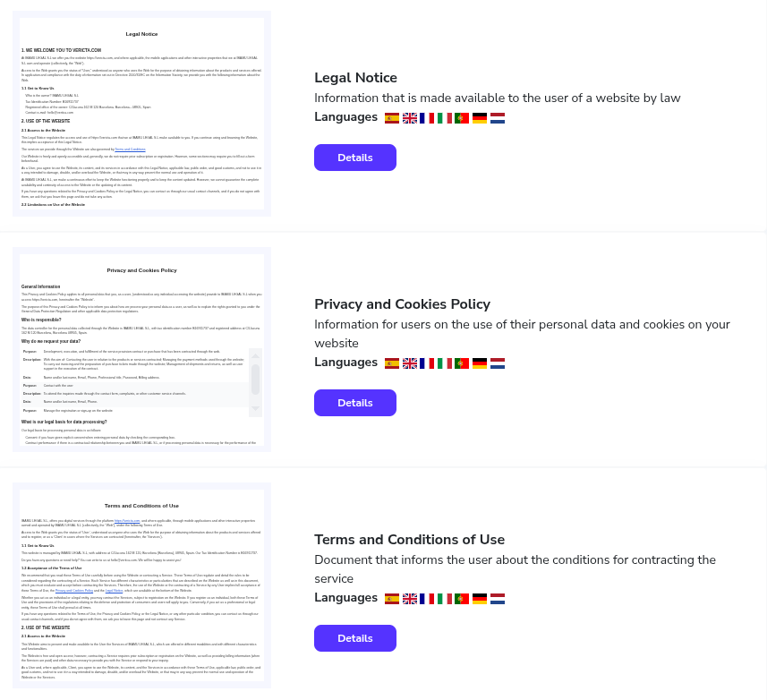This screenshot has height=700, width=767.
Task: Select the Spanish flag for Privacy and Cookies Policy
Action: 391,363
